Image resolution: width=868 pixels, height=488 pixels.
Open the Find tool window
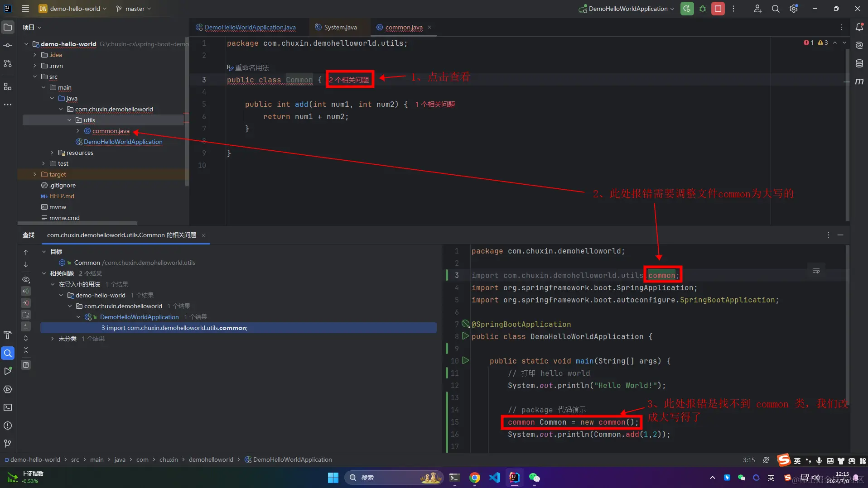click(x=8, y=353)
